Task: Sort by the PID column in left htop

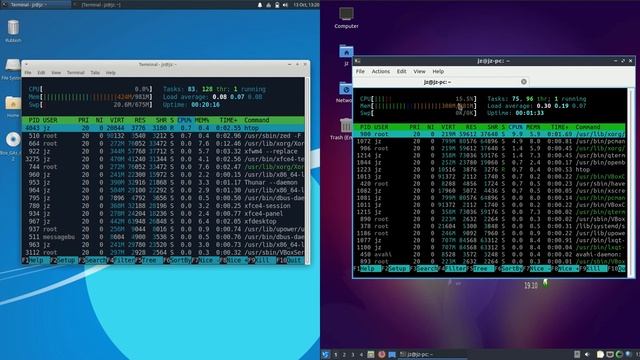Action: (x=33, y=120)
